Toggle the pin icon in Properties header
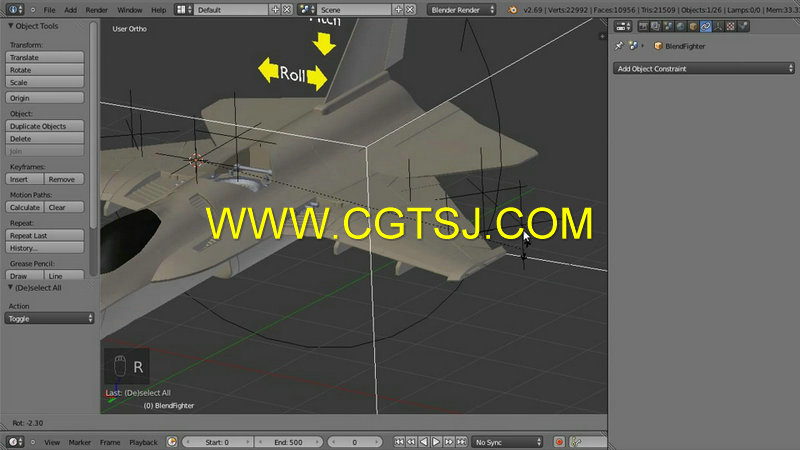 (x=619, y=46)
